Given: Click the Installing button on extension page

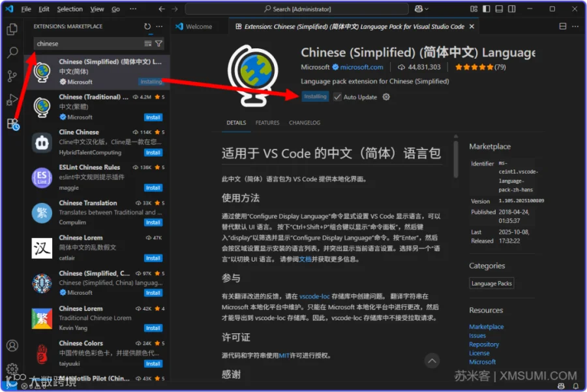Looking at the screenshot, I should [315, 97].
